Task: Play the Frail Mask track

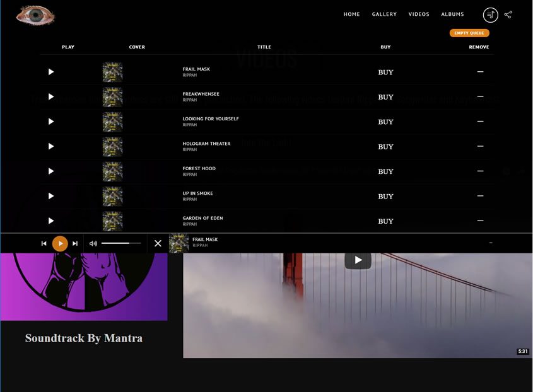Action: tap(51, 72)
